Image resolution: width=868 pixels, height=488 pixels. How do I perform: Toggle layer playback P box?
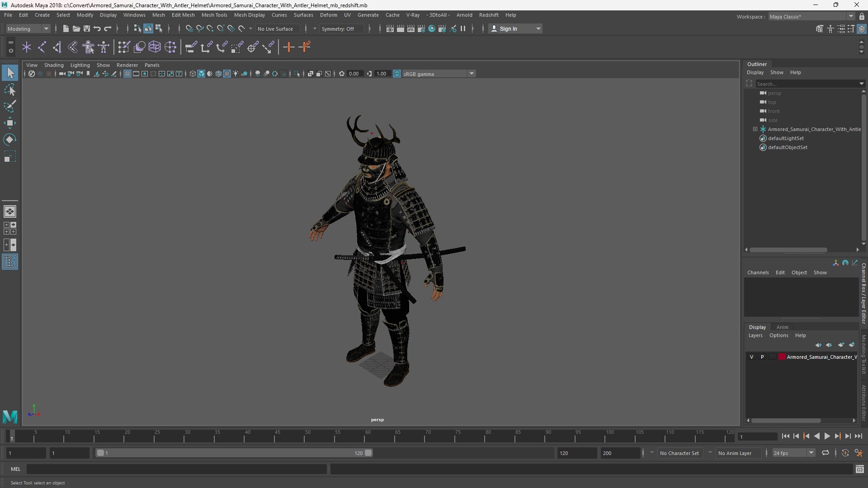762,357
